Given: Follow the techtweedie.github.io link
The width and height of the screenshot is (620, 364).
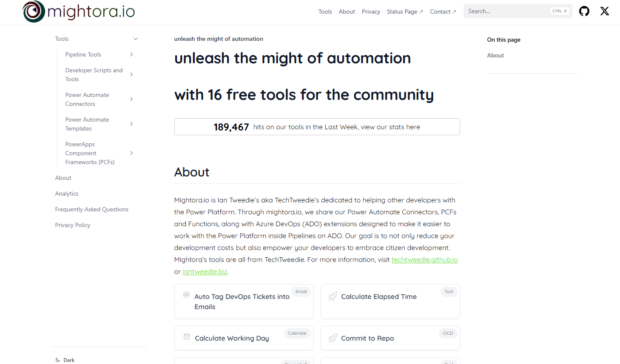Looking at the screenshot, I should [x=424, y=259].
